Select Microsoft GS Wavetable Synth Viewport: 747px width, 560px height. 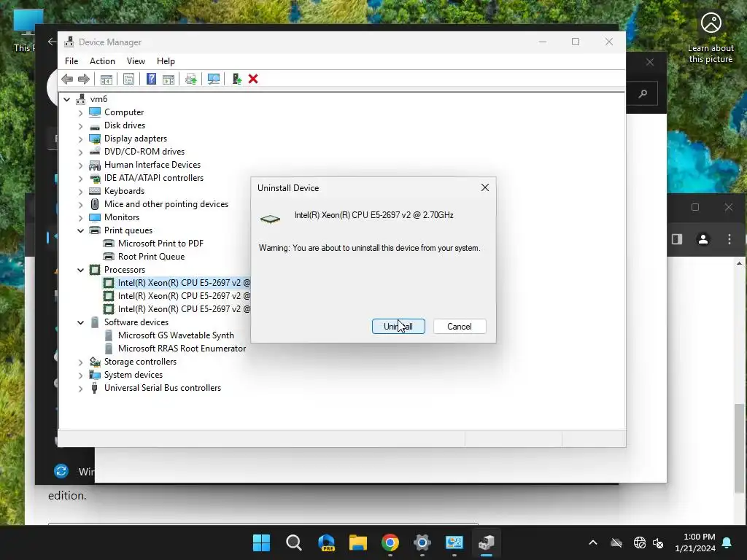pyautogui.click(x=176, y=335)
